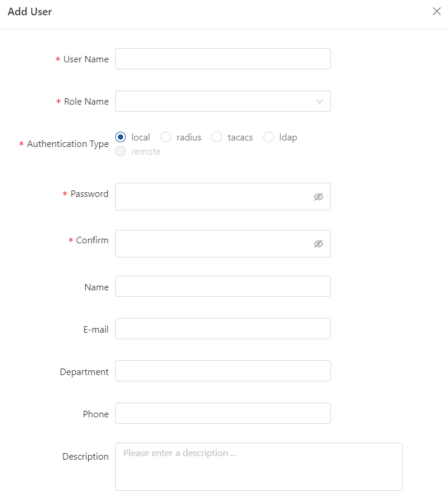Expand Role Name list via chevron arrow
The width and height of the screenshot is (448, 499).
click(320, 102)
